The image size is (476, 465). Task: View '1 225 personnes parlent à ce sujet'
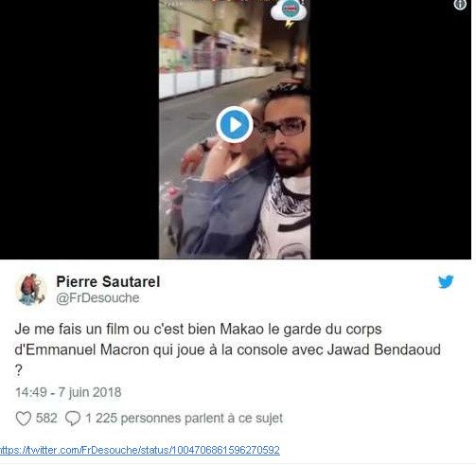pyautogui.click(x=185, y=419)
